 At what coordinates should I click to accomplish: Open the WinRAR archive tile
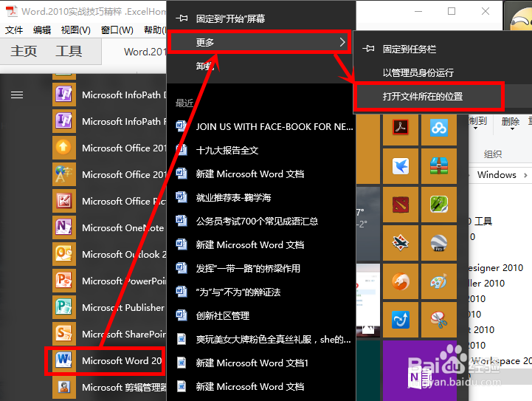439,166
